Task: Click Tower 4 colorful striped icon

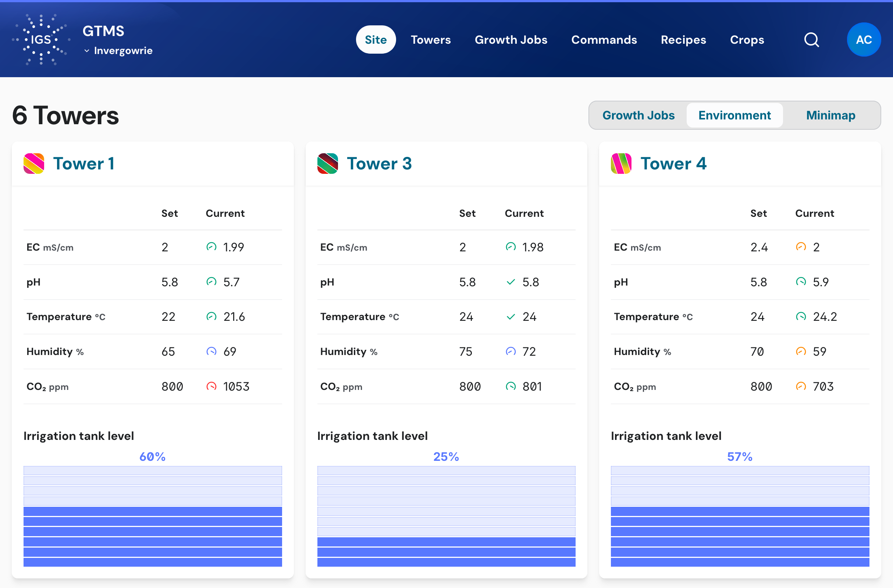Action: point(621,164)
